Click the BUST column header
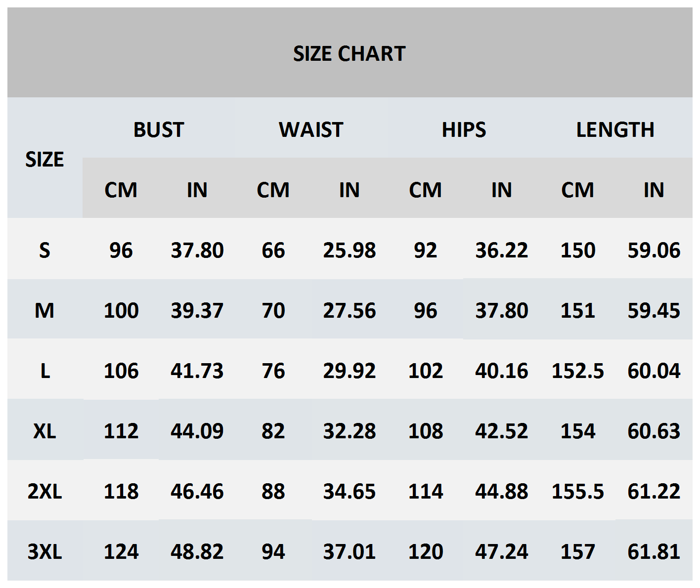The width and height of the screenshot is (700, 588). click(x=159, y=129)
